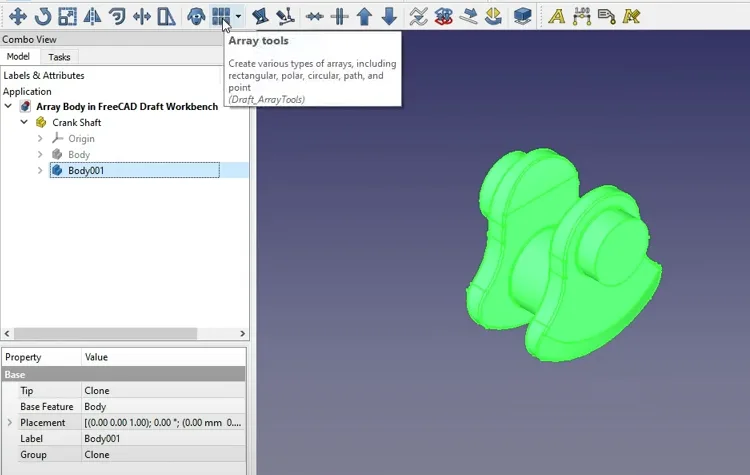Select the Draft Label tool
Screen dimensions: 750x475
607,16
